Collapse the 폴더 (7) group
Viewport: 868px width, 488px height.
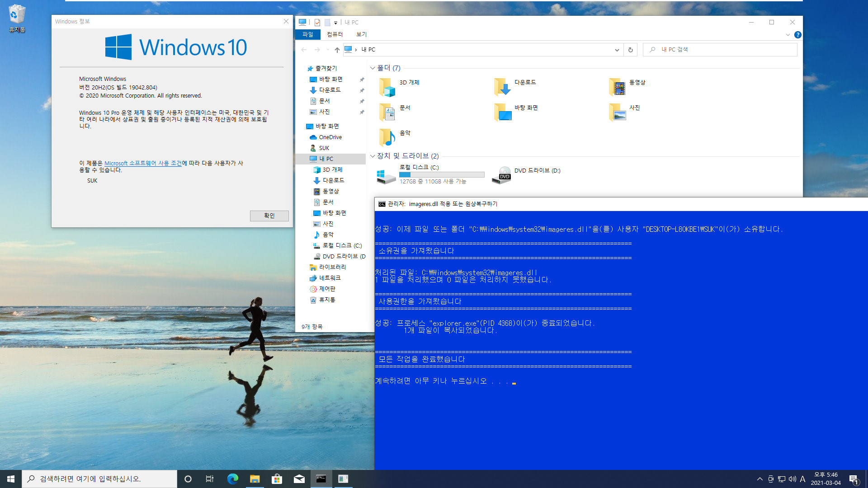pyautogui.click(x=373, y=68)
